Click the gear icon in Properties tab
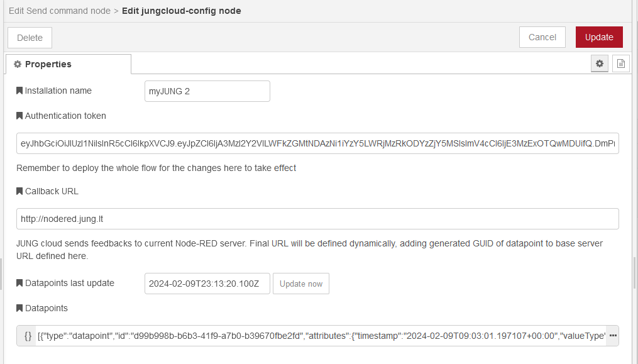This screenshot has width=638, height=364. click(18, 65)
